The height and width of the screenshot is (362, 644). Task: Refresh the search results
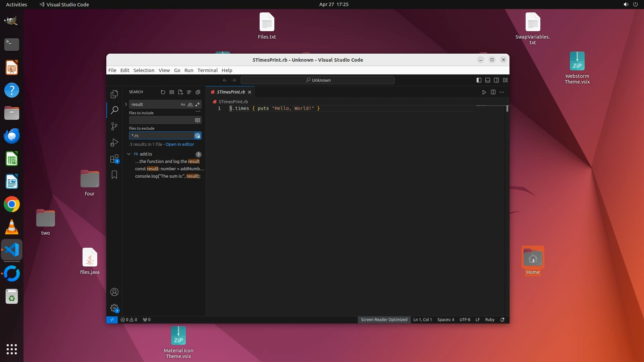point(163,92)
